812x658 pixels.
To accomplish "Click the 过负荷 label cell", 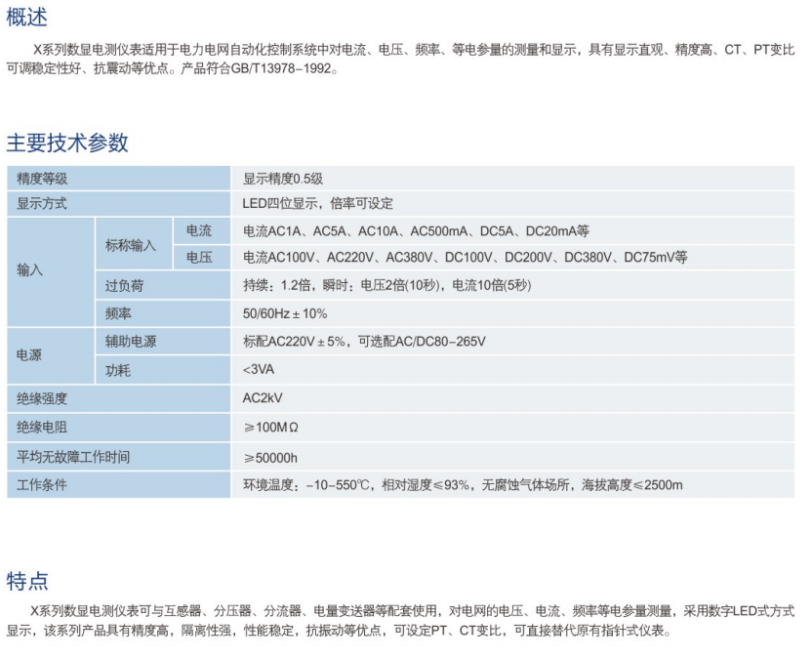I will point(124,286).
